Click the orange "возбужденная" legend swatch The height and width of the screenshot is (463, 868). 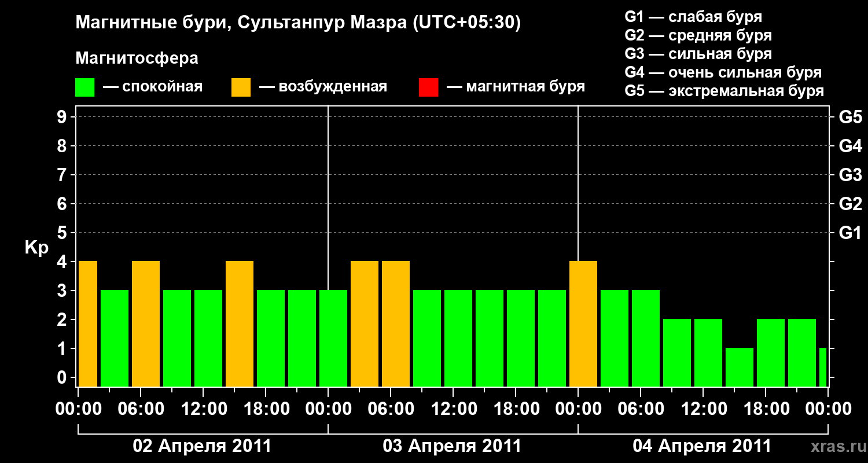(x=241, y=87)
